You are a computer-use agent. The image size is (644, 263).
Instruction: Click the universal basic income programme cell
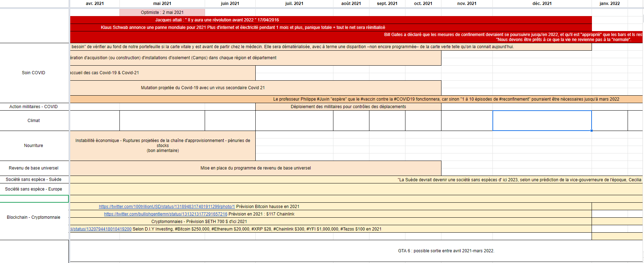[255, 168]
